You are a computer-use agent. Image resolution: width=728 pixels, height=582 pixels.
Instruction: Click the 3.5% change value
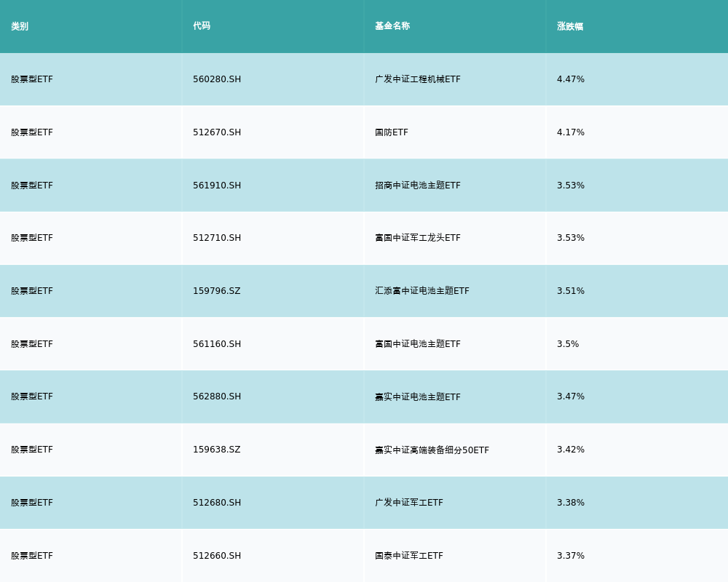[568, 344]
